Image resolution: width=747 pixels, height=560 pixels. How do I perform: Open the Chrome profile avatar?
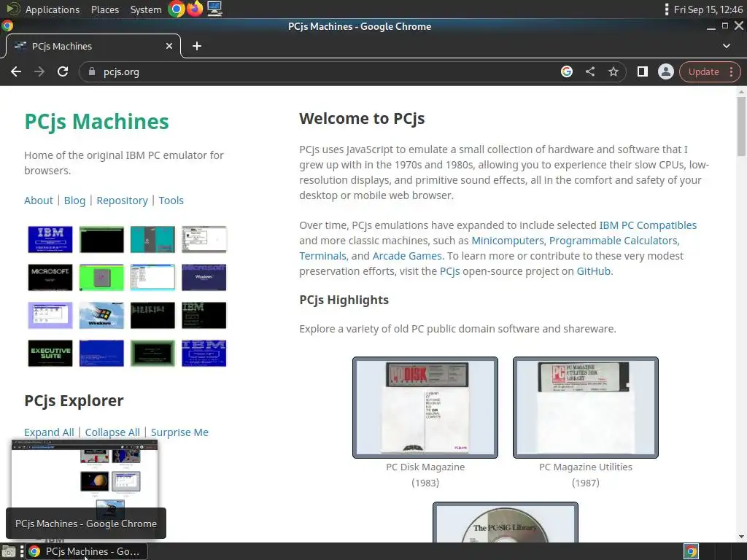click(x=665, y=72)
